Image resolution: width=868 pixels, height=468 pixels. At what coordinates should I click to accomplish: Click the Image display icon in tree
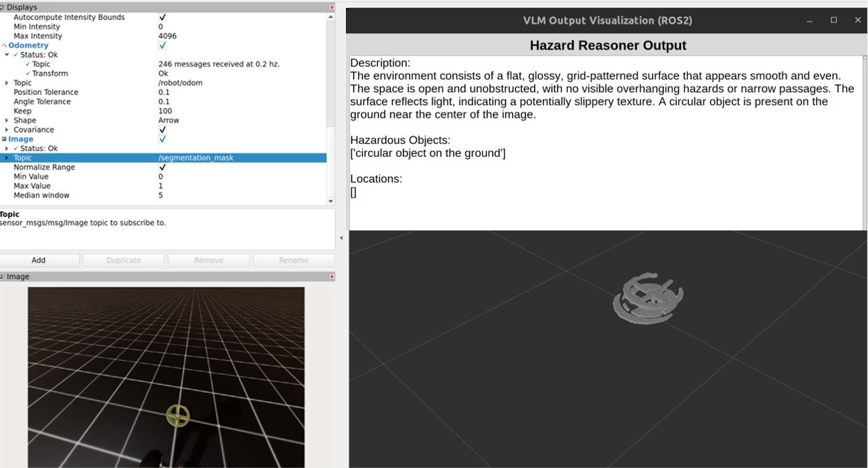point(4,139)
